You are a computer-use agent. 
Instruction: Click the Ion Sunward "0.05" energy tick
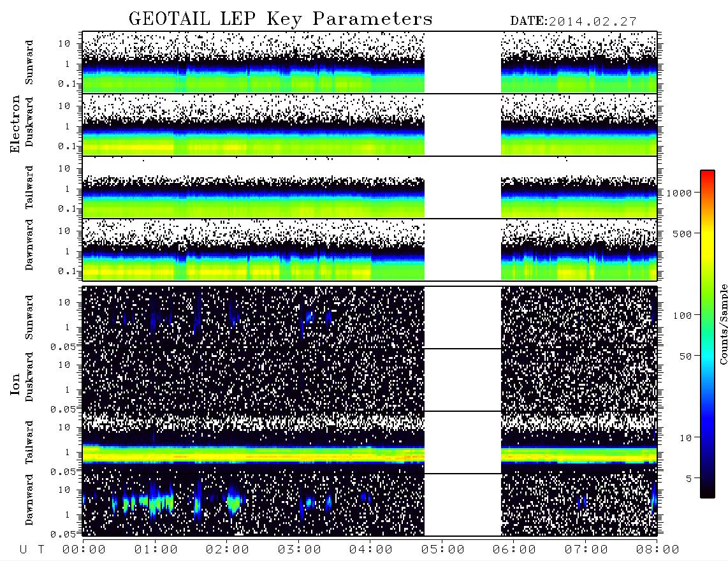click(x=62, y=347)
